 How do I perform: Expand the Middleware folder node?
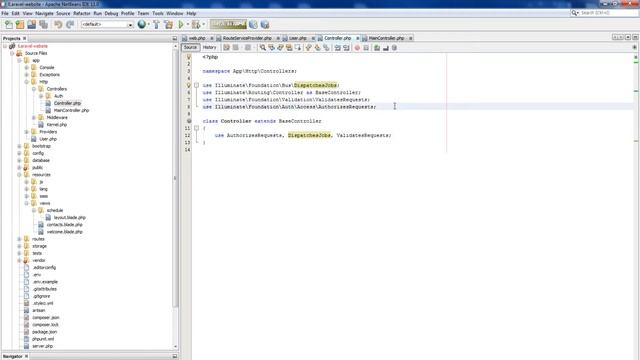[34, 118]
